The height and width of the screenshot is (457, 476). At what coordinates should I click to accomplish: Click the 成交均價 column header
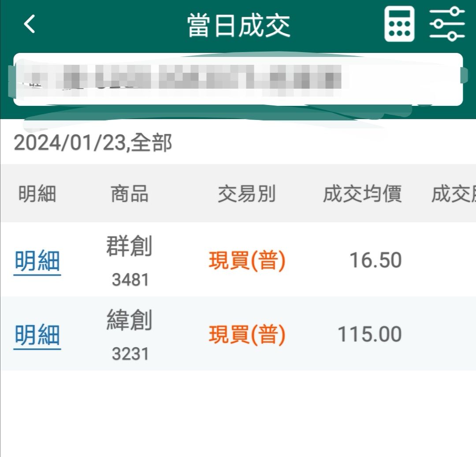(362, 194)
